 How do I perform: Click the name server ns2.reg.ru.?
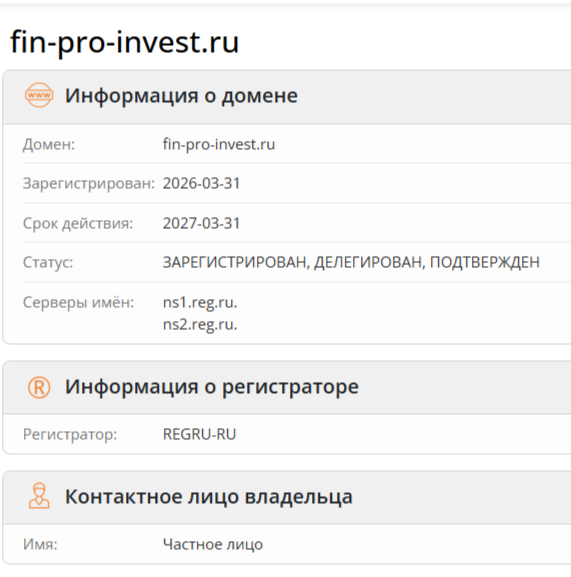tap(200, 325)
